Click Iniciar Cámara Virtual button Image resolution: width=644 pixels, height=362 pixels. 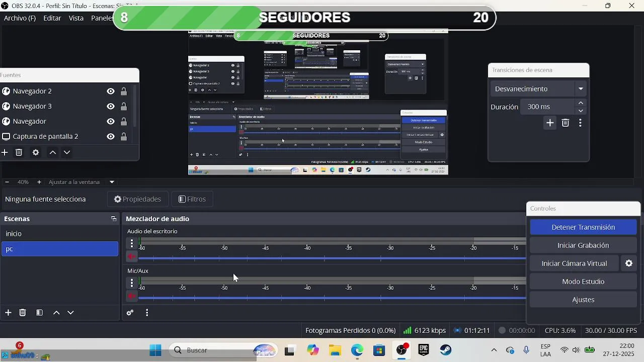click(x=574, y=263)
